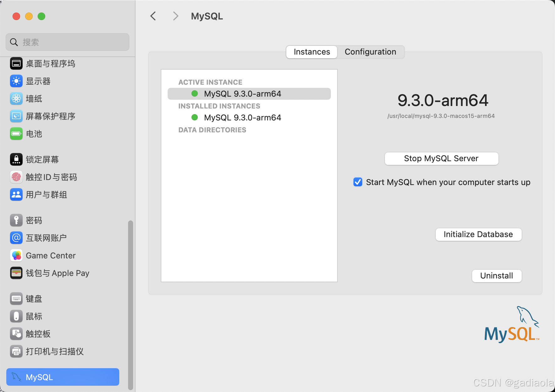
Task: Click the ACTIVE INSTANCE heading
Action: point(210,82)
